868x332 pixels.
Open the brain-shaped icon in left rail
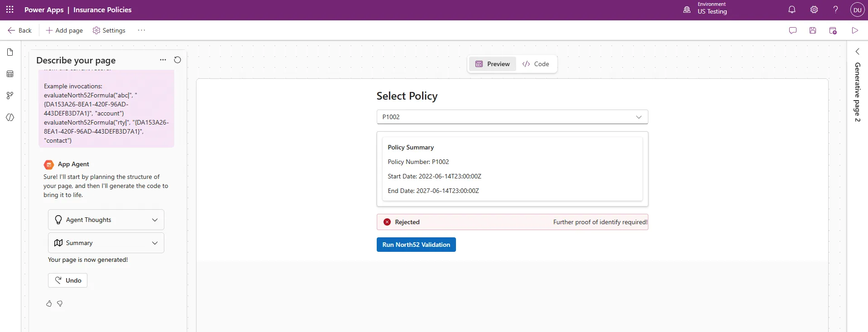pos(10,117)
